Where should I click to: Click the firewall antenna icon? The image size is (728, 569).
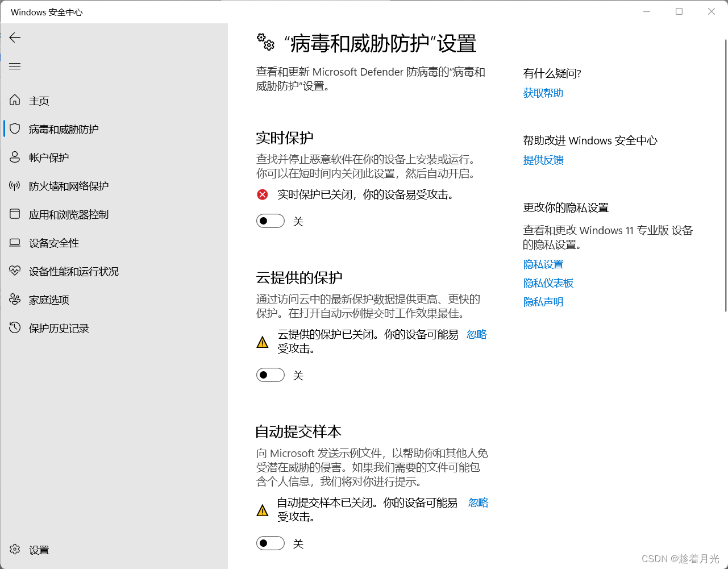coord(15,186)
